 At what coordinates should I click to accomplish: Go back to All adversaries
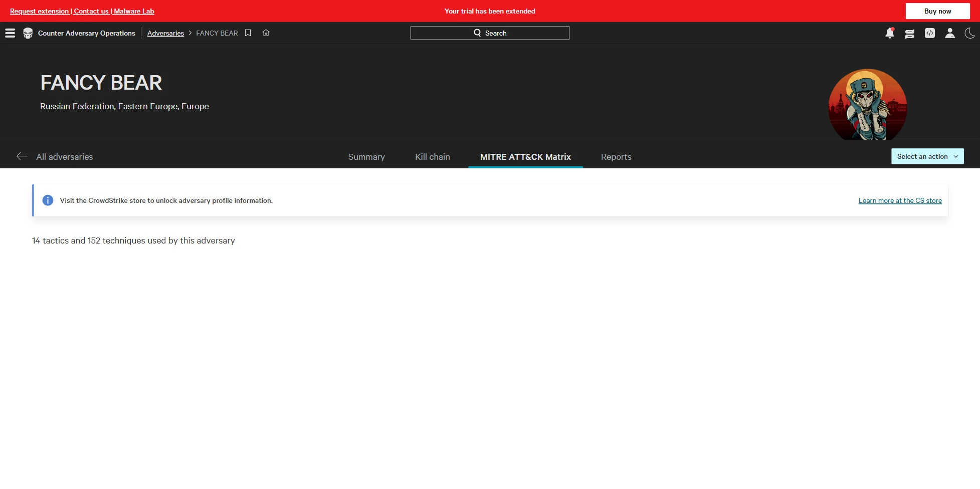pyautogui.click(x=65, y=157)
